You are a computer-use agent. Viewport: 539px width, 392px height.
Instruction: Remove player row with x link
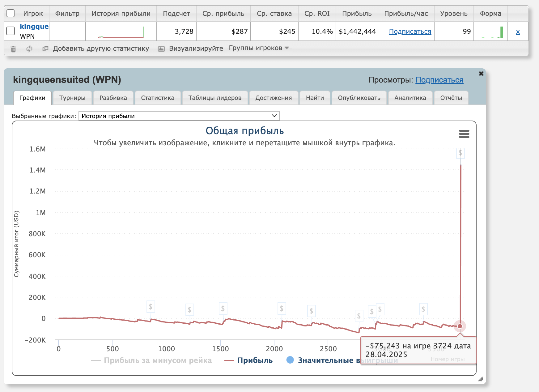click(518, 32)
